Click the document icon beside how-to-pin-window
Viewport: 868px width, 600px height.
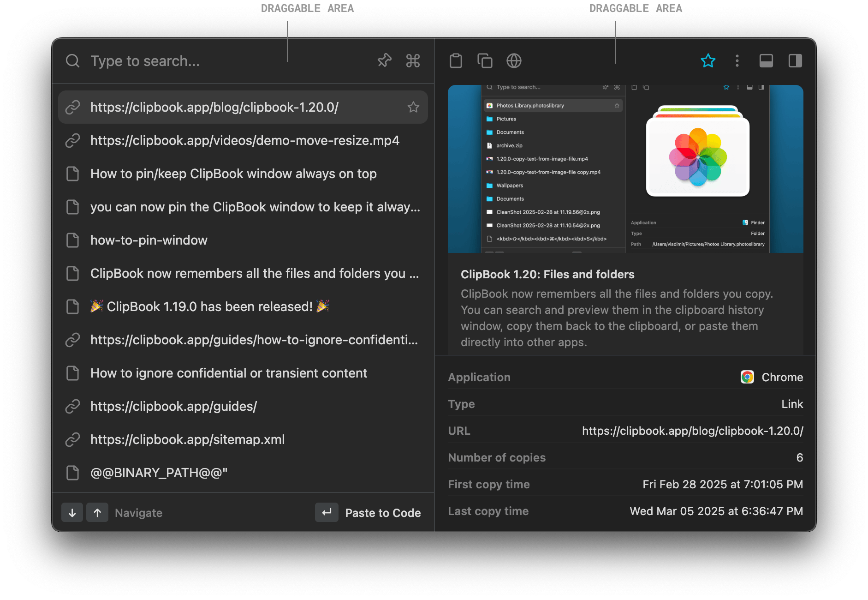click(x=72, y=240)
